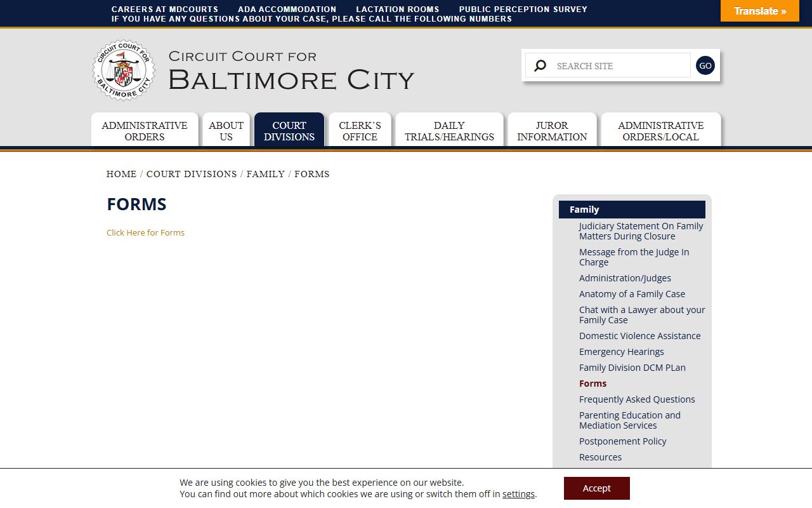812x508 pixels.
Task: Click the case questions phone numbers link
Action: pos(311,19)
